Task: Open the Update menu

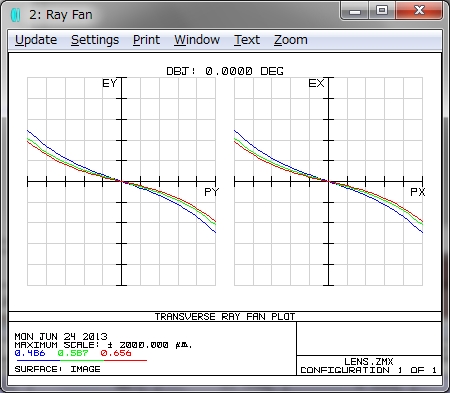Action: pos(36,40)
